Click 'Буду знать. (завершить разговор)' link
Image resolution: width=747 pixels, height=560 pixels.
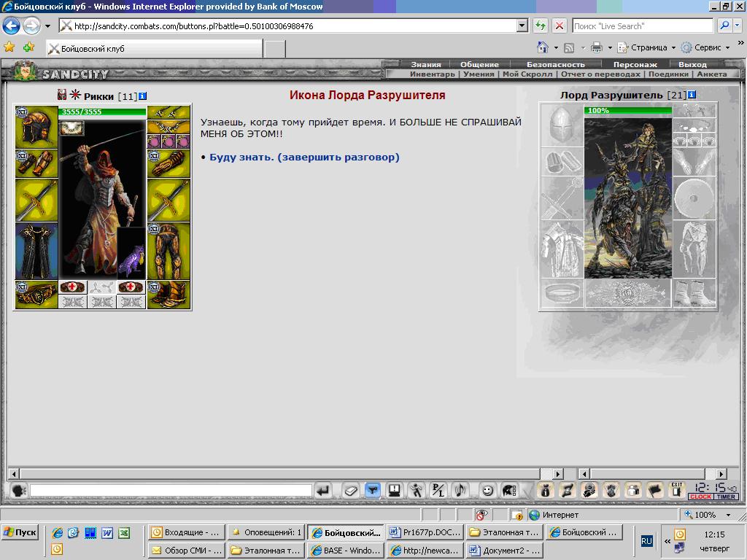pyautogui.click(x=304, y=157)
